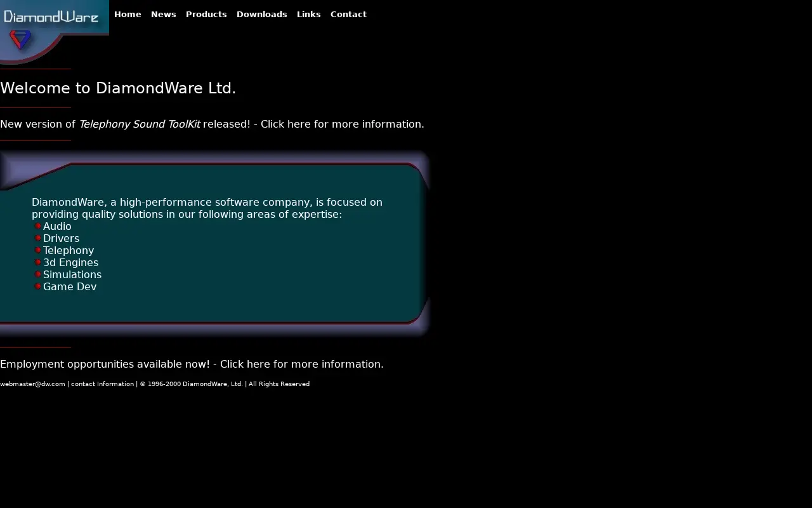The image size is (812, 508).
Task: Click the 1996-2000 DiamondWare copyright text
Action: 191,384
